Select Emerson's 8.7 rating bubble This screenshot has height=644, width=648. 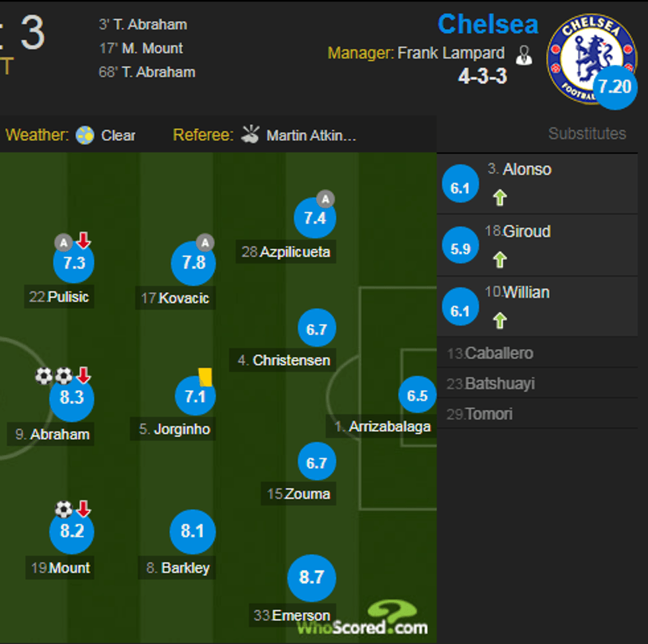pyautogui.click(x=311, y=577)
